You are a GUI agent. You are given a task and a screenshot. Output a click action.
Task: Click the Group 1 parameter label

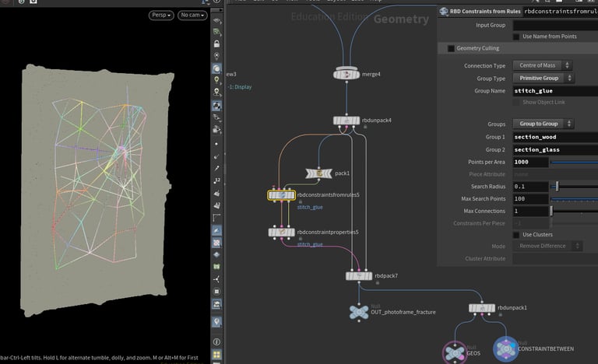pyautogui.click(x=495, y=137)
